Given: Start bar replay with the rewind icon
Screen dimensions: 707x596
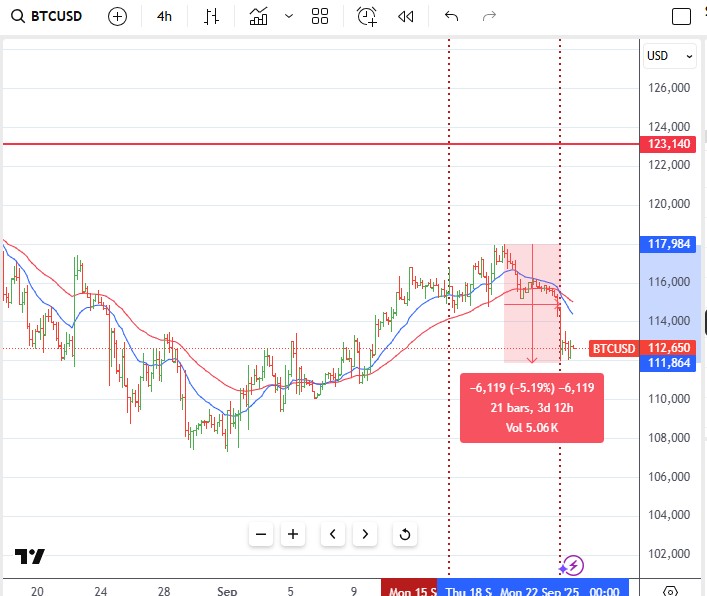Looking at the screenshot, I should coord(405,16).
